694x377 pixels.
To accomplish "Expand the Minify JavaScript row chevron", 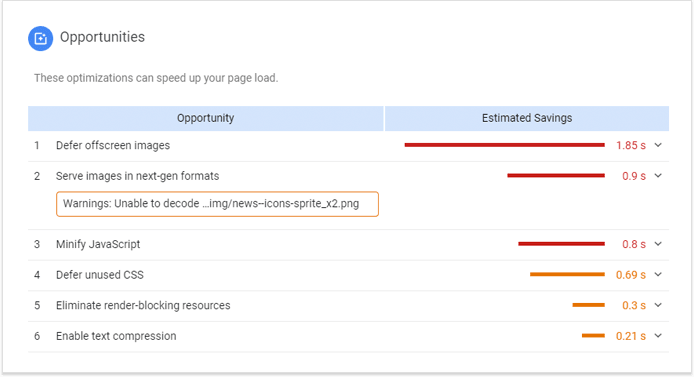I will pos(658,244).
